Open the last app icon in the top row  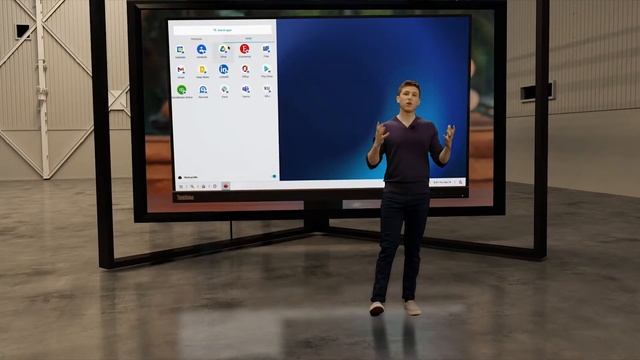click(x=266, y=49)
